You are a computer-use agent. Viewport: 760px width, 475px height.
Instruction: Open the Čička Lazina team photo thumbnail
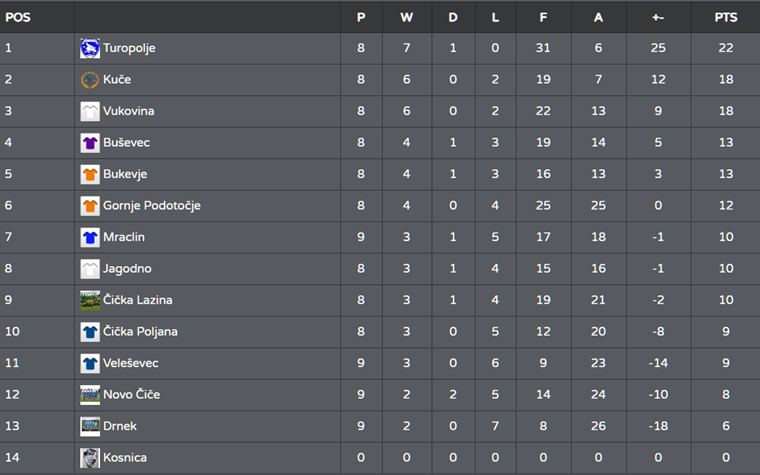(x=90, y=300)
